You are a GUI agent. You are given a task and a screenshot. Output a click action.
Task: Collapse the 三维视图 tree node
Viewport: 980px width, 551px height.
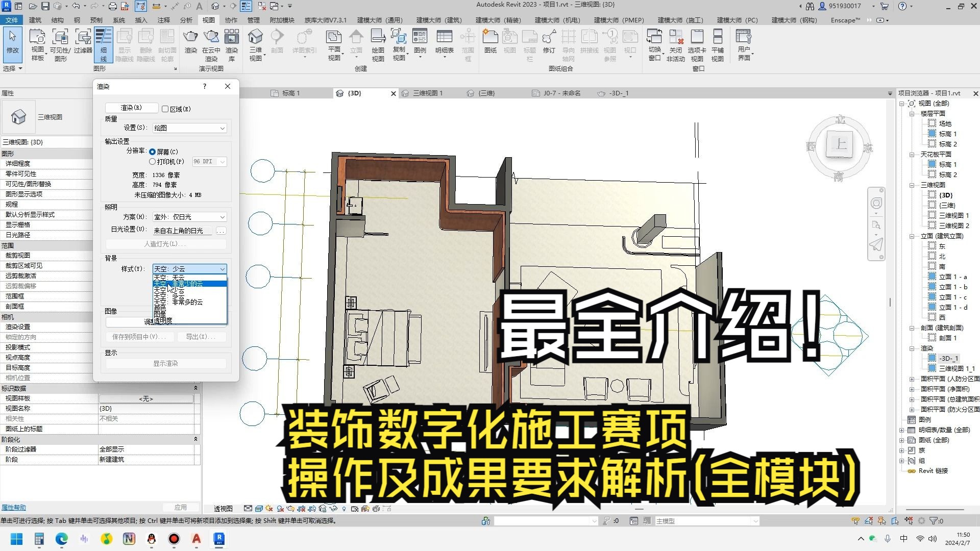[912, 185]
